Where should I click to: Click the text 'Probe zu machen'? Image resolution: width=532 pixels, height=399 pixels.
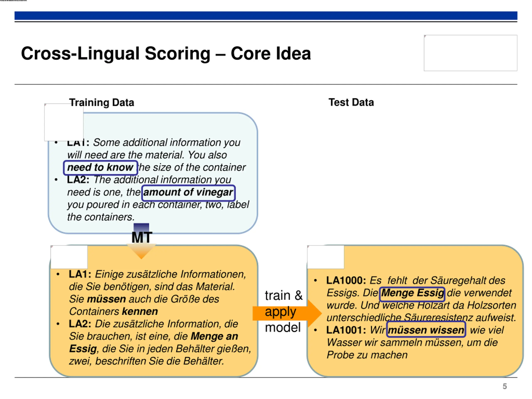pos(367,355)
